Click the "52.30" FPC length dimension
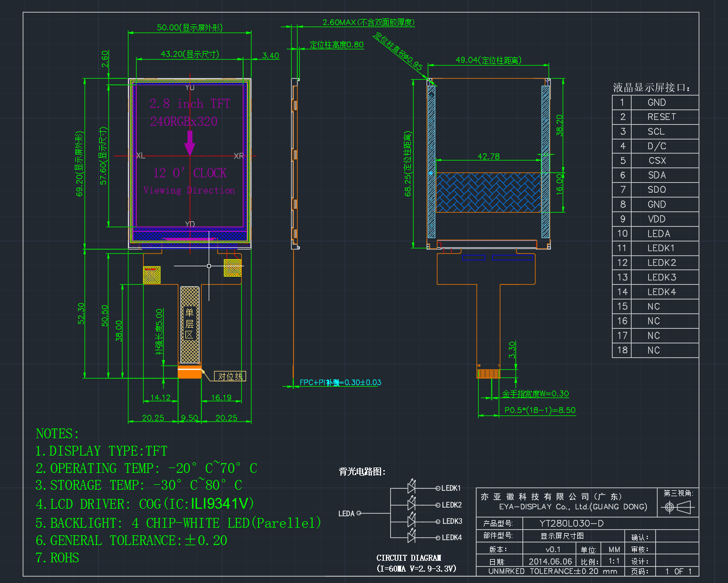The width and height of the screenshot is (728, 583). 81,313
